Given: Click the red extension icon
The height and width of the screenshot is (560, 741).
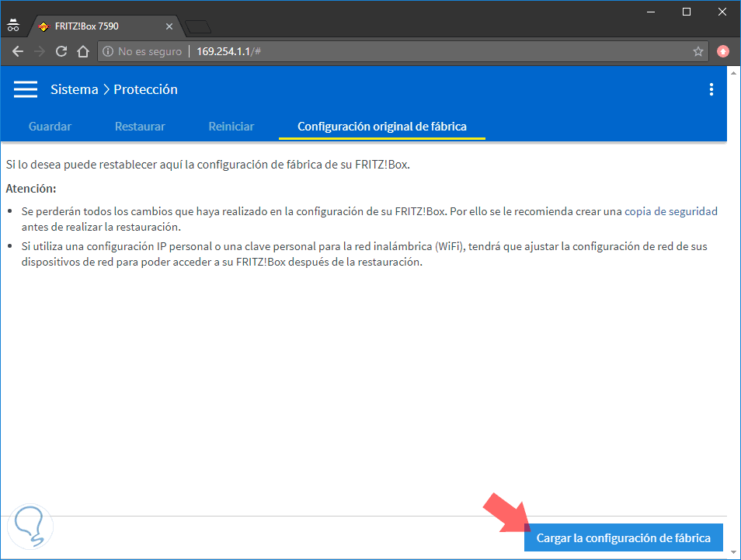Looking at the screenshot, I should [723, 51].
